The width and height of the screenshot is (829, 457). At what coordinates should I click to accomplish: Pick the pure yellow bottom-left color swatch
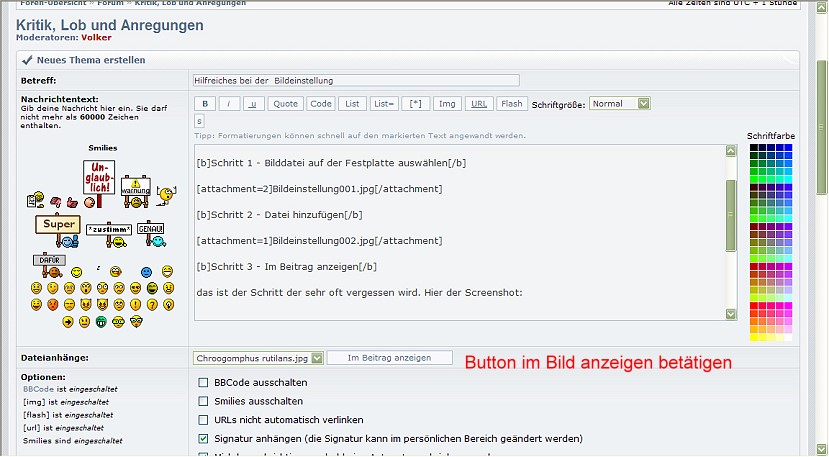(754, 337)
